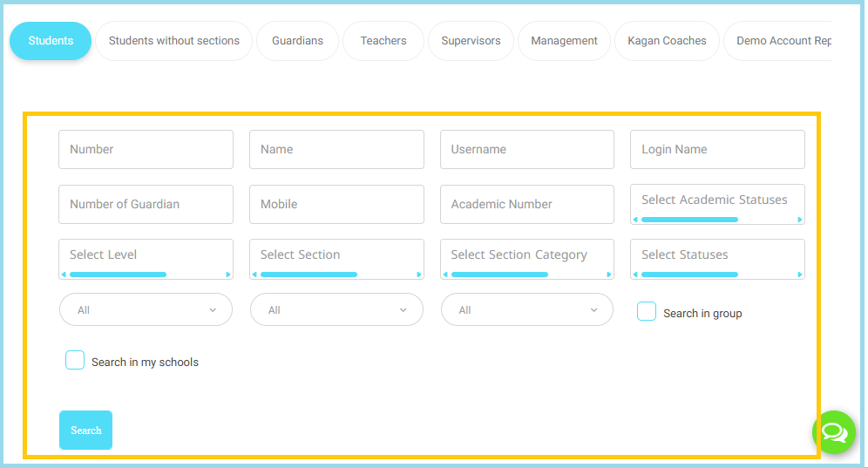Go to the Kagan Coaches tab
The height and width of the screenshot is (468, 868).
[x=667, y=41]
